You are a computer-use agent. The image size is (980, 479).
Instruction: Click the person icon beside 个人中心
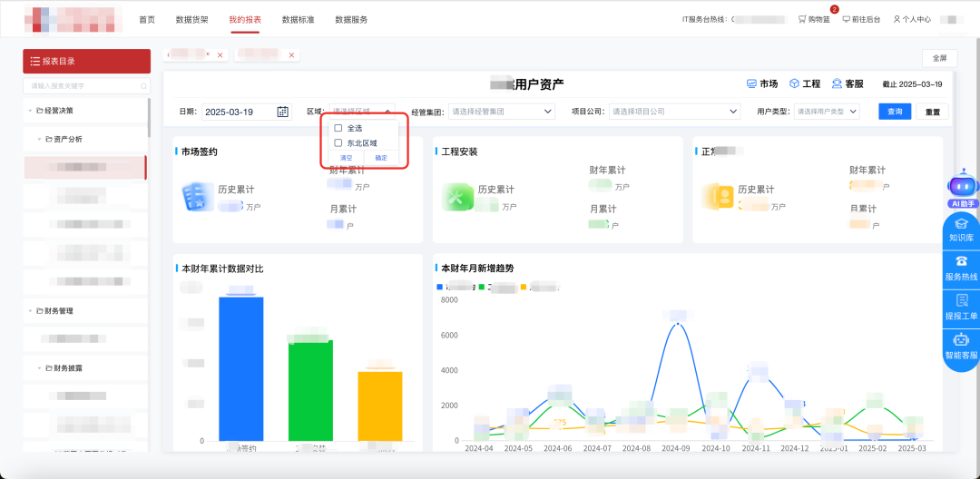(897, 19)
